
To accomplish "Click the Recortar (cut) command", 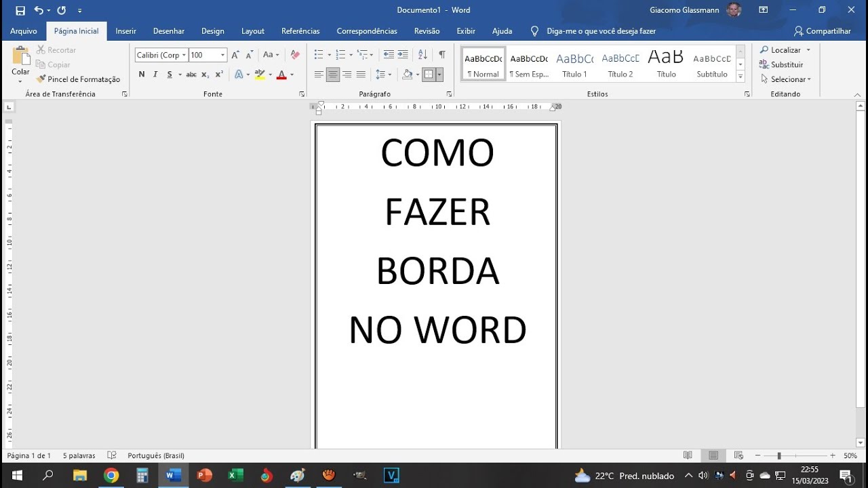I will (56, 50).
